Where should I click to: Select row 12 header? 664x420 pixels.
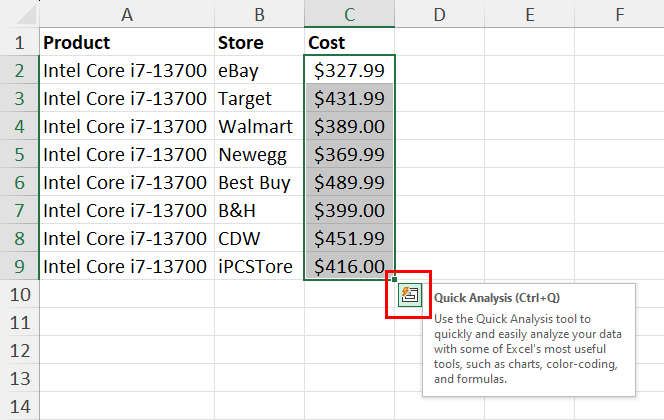[x=19, y=350]
